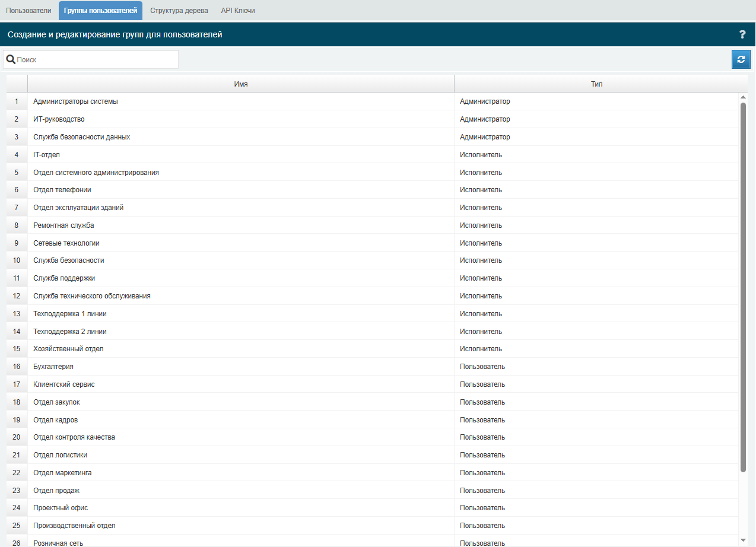Select Администраторы системы row

click(373, 101)
